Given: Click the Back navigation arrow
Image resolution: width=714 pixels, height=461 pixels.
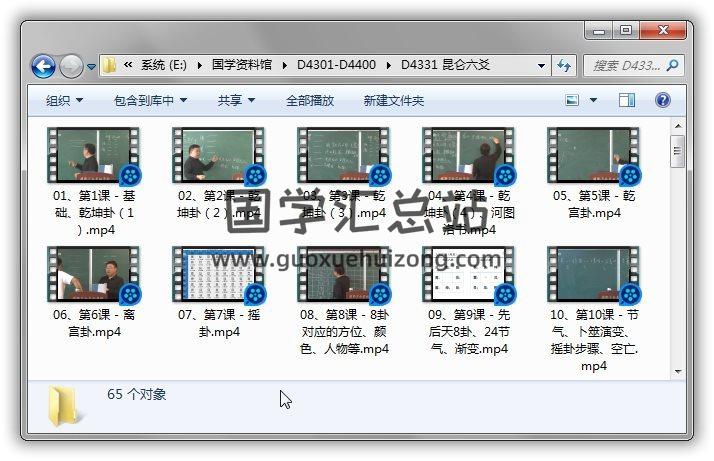Looking at the screenshot, I should point(43,67).
